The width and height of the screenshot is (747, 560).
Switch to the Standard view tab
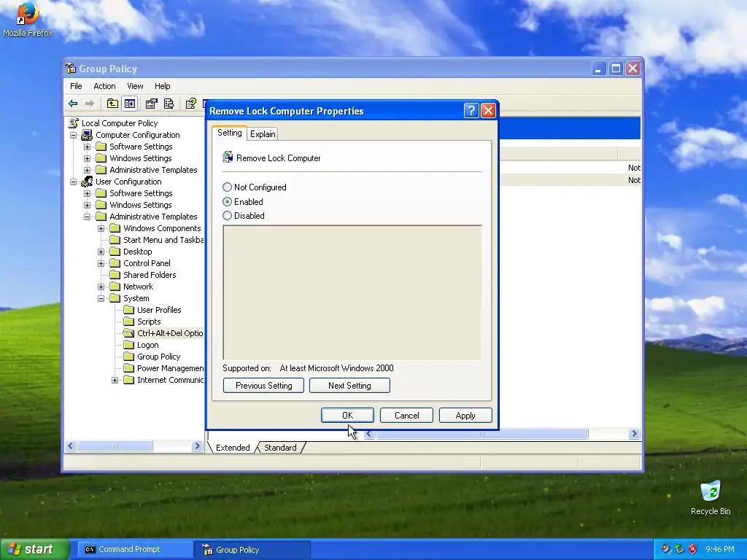(280, 448)
